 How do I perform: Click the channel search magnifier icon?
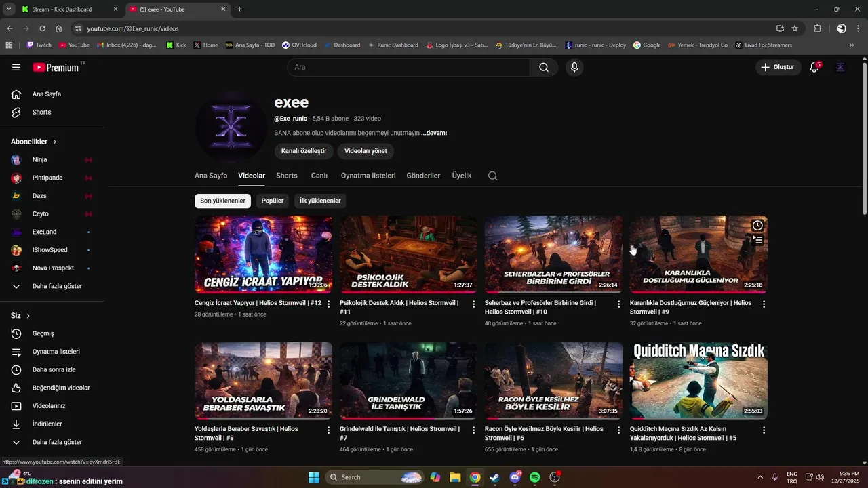[x=492, y=176]
